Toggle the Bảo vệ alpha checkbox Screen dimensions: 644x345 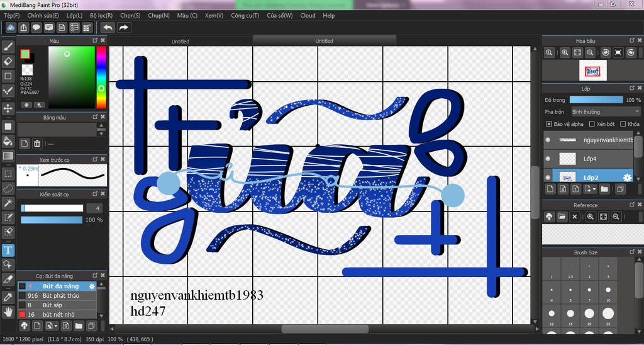click(x=549, y=124)
